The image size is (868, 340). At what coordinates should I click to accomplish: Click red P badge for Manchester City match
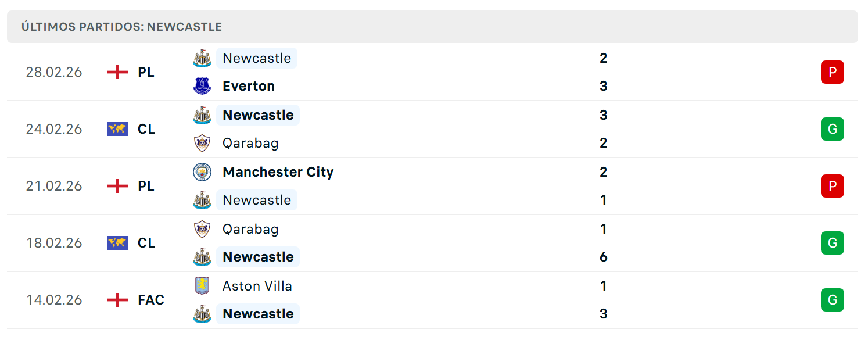click(x=832, y=186)
